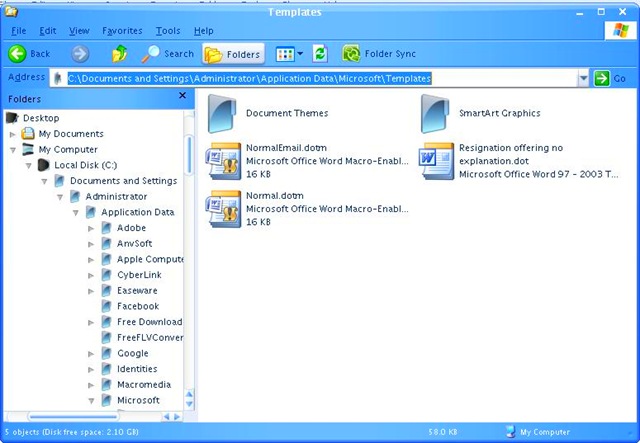Image resolution: width=640 pixels, height=443 pixels.
Task: Select the Local Disk (C:) drive icon
Action: click(43, 165)
